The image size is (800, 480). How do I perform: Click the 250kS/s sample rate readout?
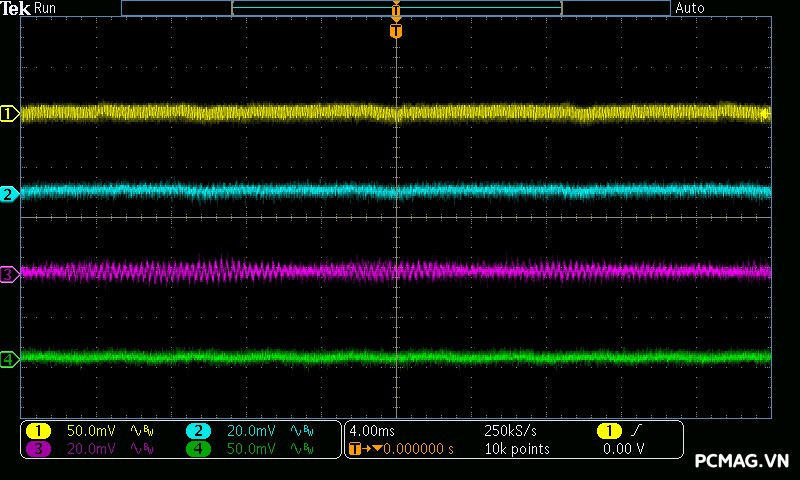point(510,430)
